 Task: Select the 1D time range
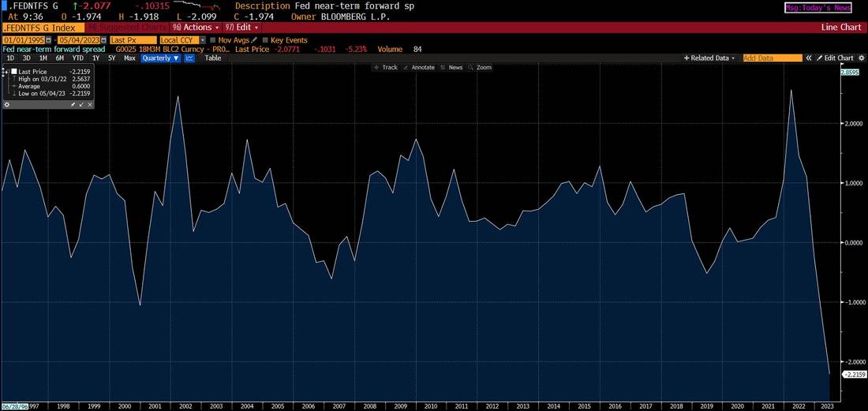point(10,58)
